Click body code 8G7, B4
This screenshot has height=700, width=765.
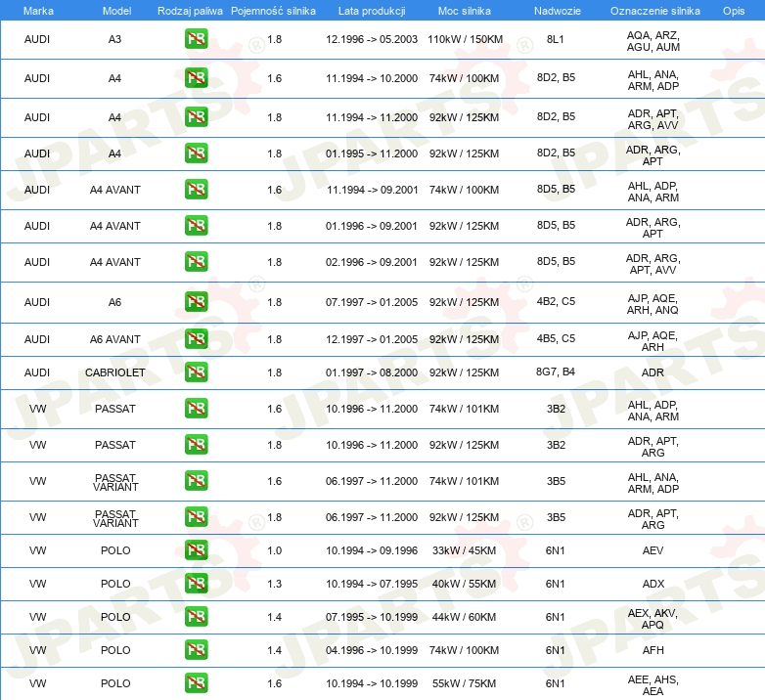pos(556,372)
